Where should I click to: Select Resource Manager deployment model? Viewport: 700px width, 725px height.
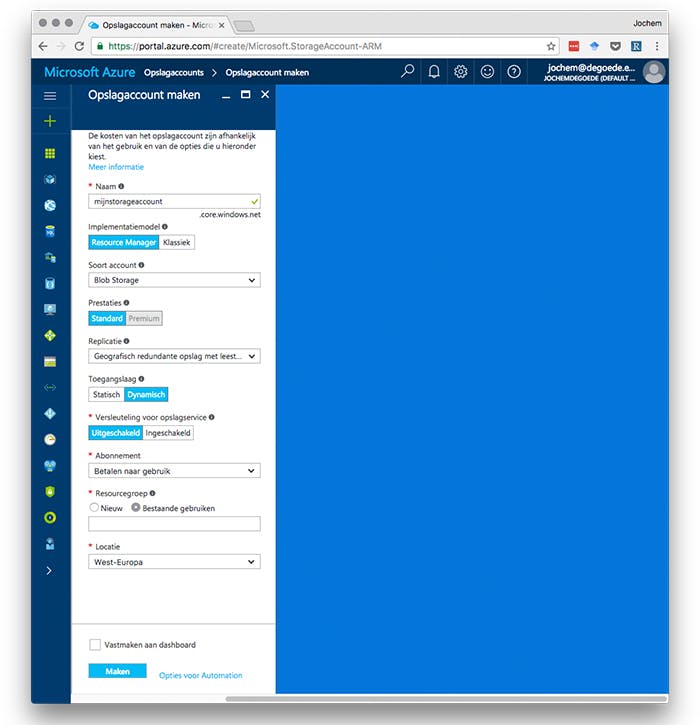[123, 242]
